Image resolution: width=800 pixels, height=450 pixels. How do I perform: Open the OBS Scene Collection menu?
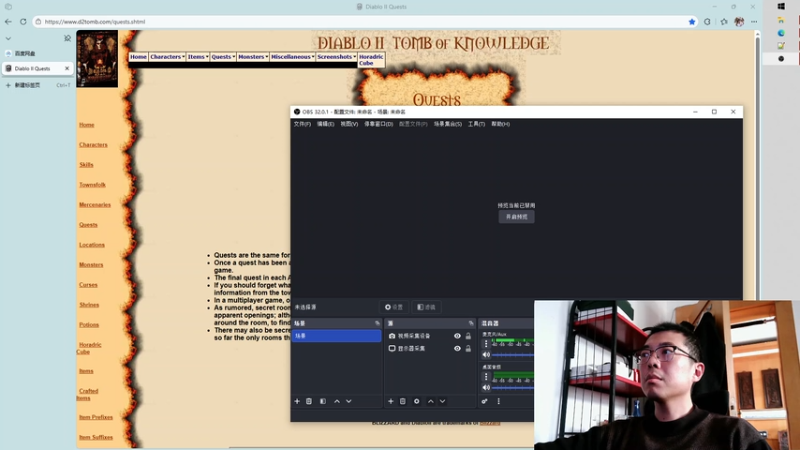click(x=447, y=124)
